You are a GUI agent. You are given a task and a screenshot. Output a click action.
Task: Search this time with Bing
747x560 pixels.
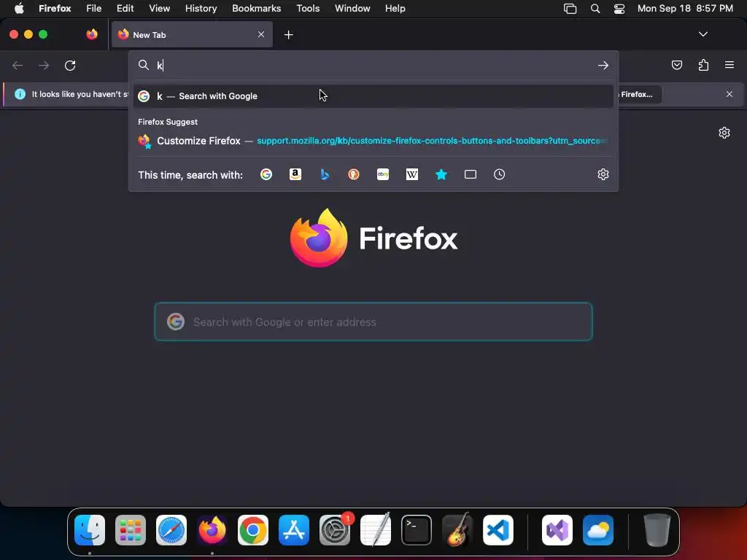click(325, 174)
